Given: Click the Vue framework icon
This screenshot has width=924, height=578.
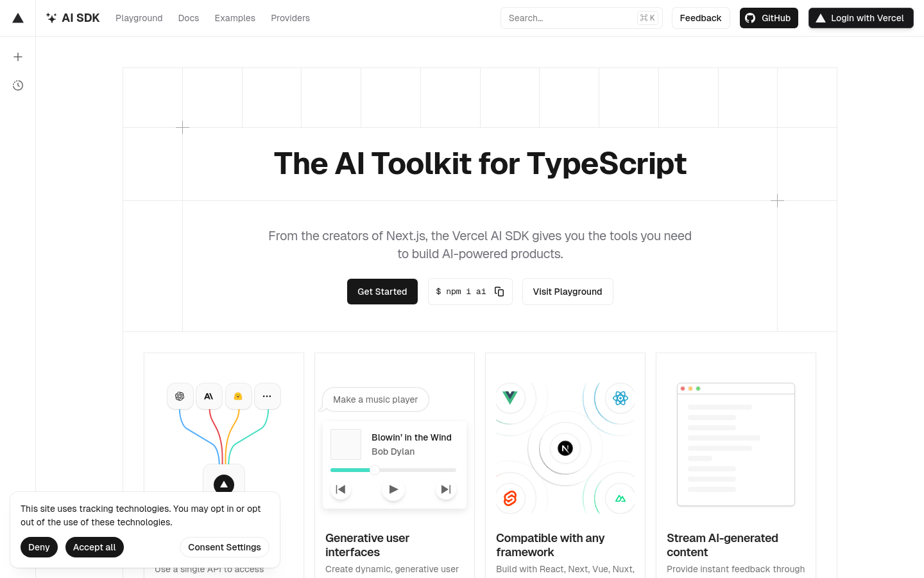Looking at the screenshot, I should click(510, 398).
